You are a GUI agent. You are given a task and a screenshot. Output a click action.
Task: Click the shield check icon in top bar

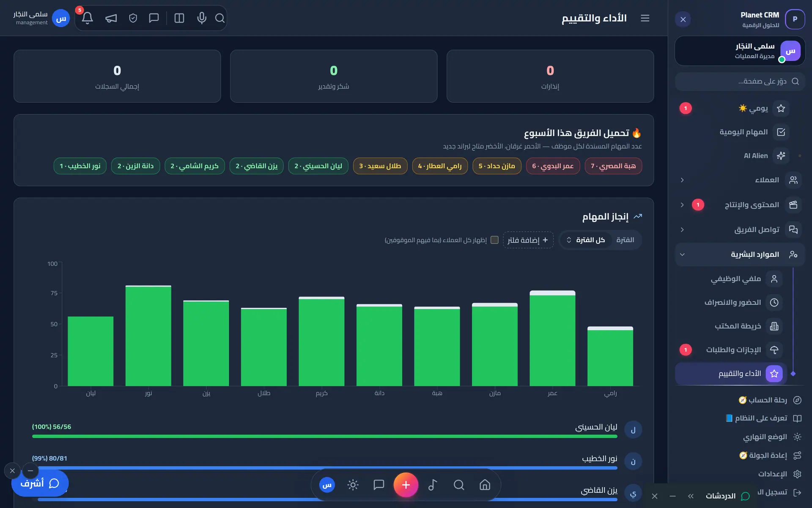(133, 18)
